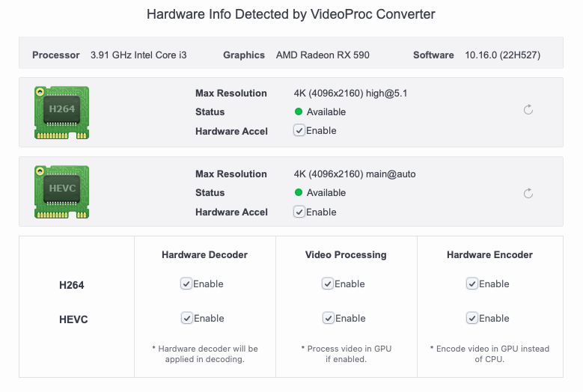Click the H264 chip icon
The height and width of the screenshot is (392, 583).
(62, 111)
